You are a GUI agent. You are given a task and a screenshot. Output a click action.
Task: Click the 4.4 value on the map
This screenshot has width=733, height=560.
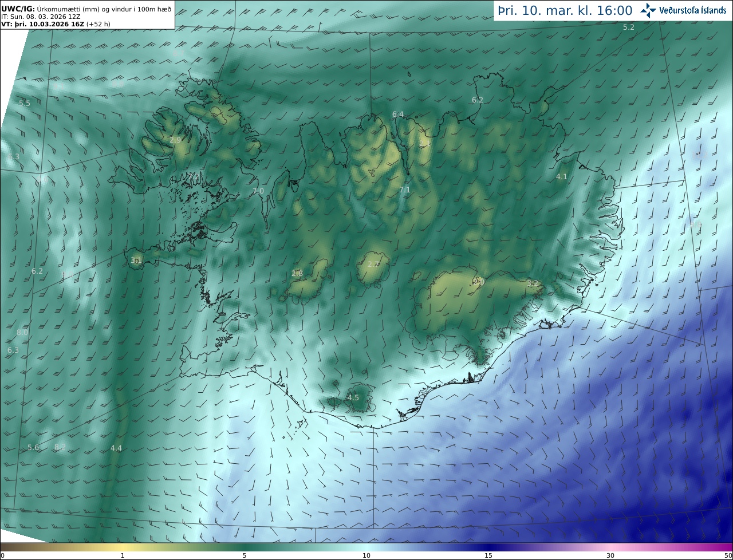[x=116, y=448]
